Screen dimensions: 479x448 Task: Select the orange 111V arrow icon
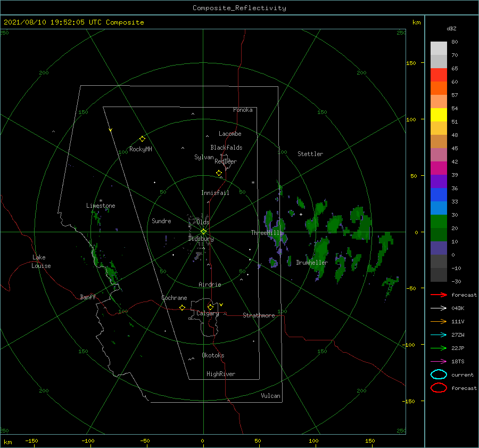pyautogui.click(x=439, y=321)
